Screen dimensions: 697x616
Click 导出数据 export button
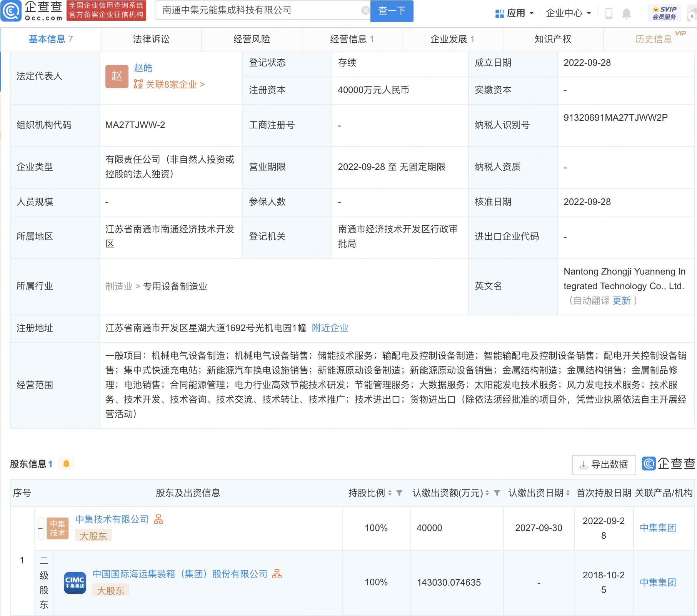point(604,464)
